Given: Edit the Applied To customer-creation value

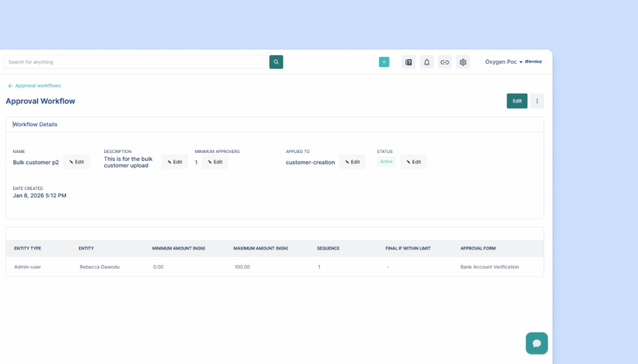Looking at the screenshot, I should coord(352,162).
